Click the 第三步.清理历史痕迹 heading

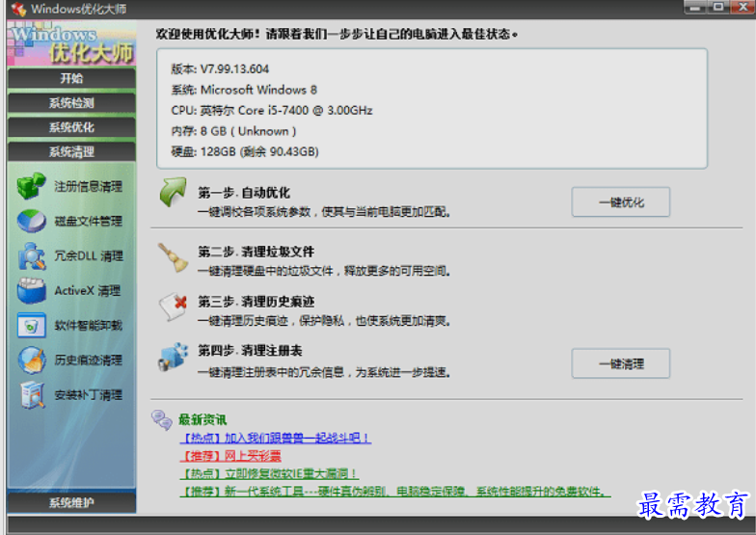click(x=256, y=302)
